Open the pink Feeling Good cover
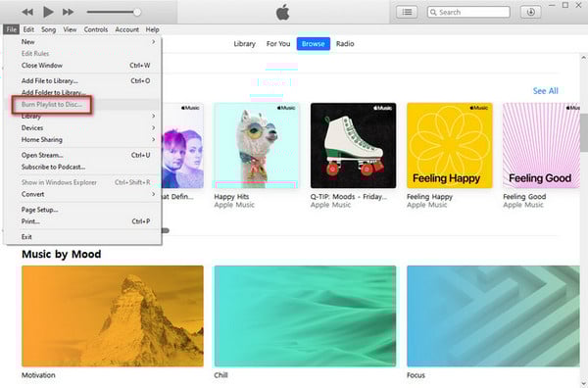 [x=541, y=145]
